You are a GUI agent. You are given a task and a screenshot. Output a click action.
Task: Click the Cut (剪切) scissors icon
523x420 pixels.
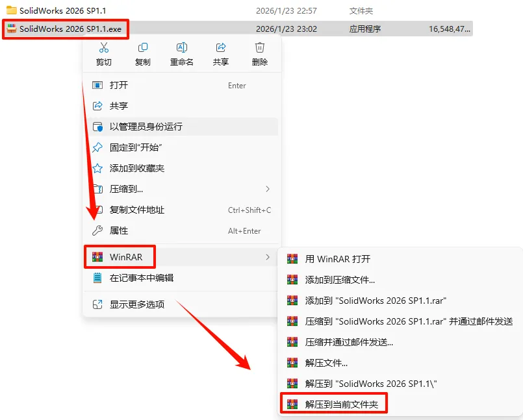pos(104,47)
